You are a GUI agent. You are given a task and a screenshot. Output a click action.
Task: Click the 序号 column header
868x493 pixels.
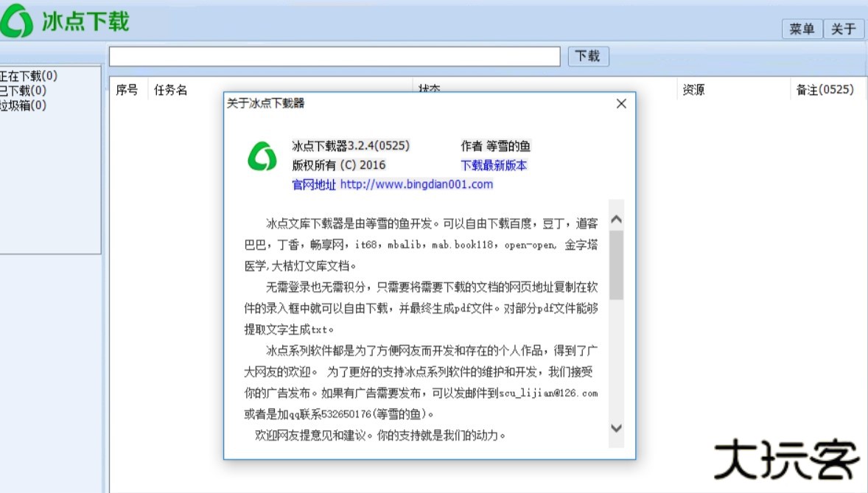tap(128, 90)
